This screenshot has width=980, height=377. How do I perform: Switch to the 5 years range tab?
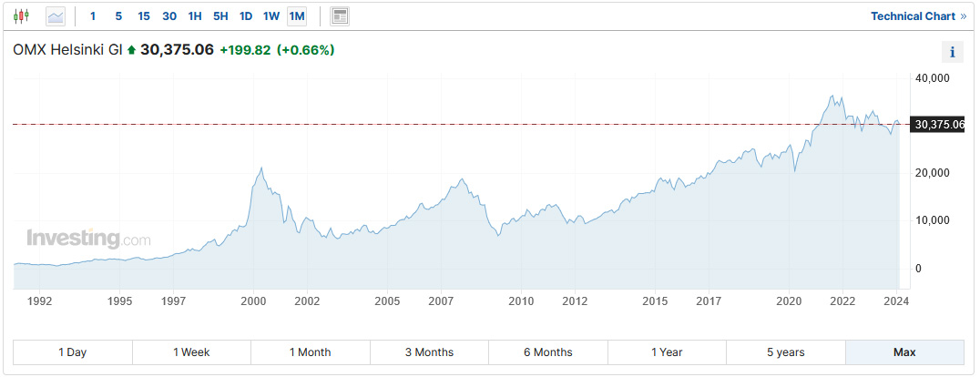(x=785, y=352)
